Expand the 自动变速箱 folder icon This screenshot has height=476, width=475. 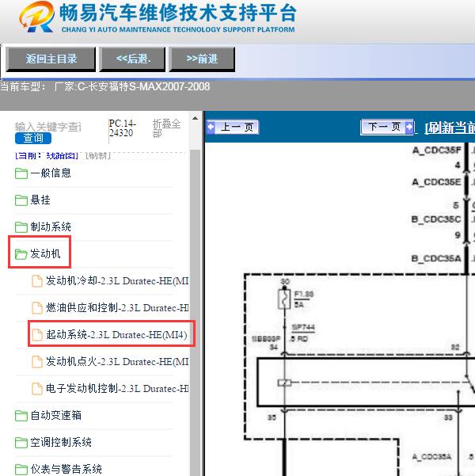[21, 416]
